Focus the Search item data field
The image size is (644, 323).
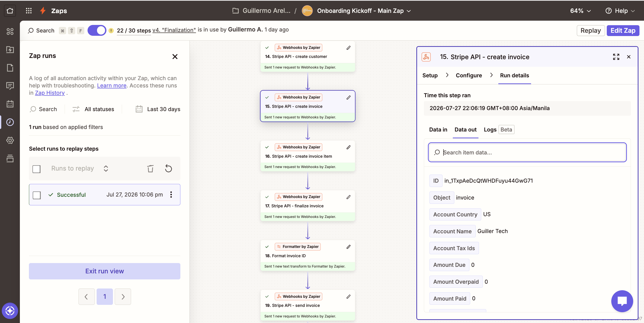pyautogui.click(x=527, y=152)
